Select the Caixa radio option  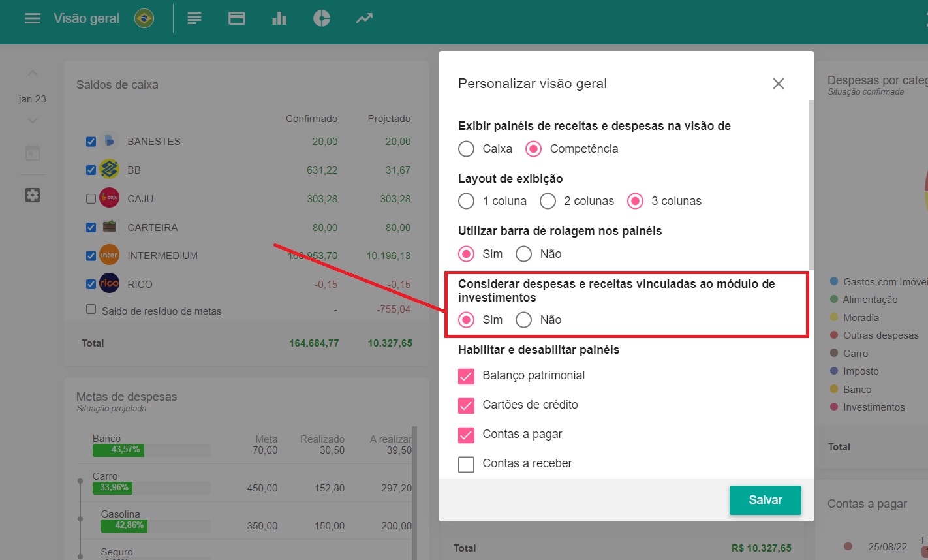(467, 149)
